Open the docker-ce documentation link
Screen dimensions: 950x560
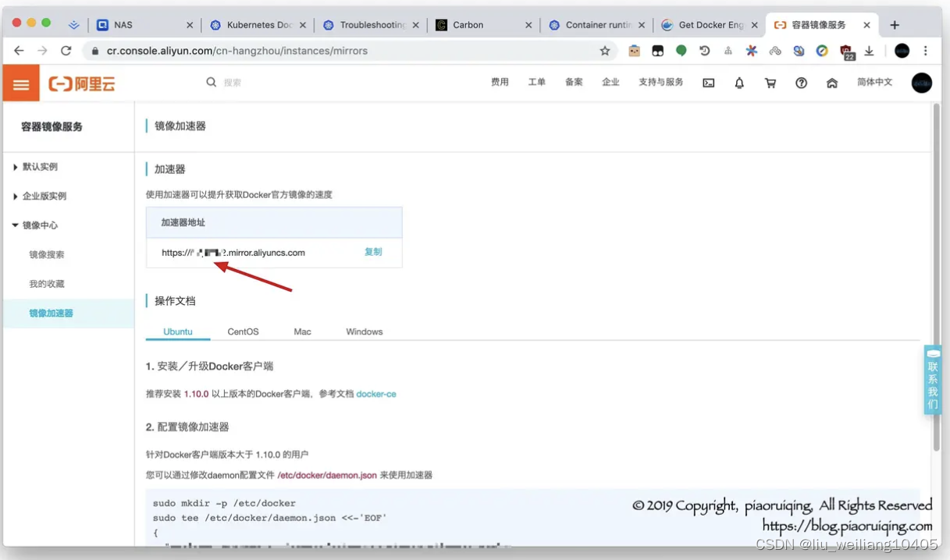pos(376,394)
